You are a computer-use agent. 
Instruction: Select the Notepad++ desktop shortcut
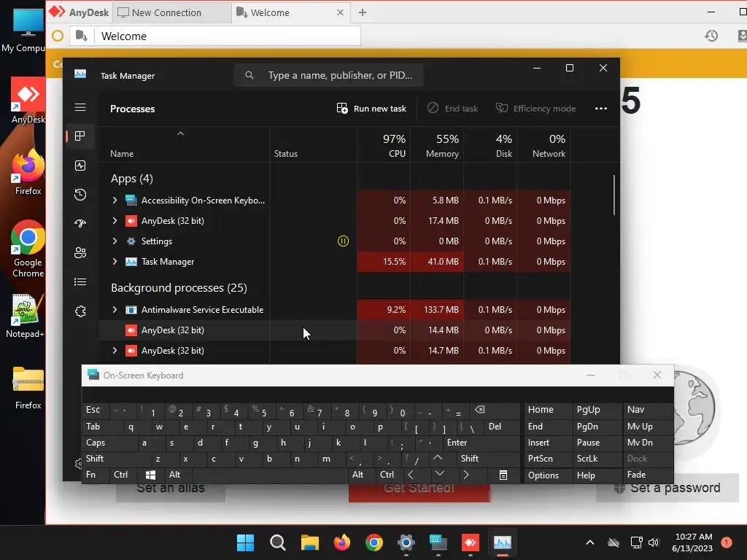point(26,316)
